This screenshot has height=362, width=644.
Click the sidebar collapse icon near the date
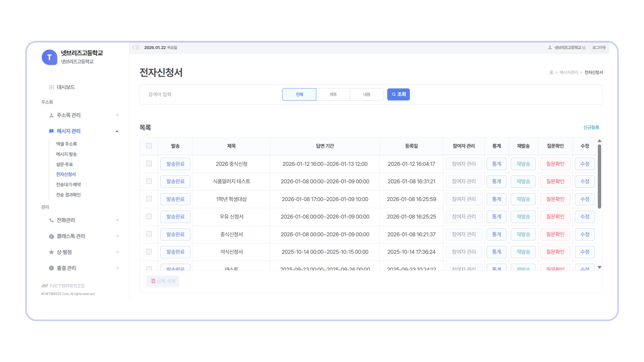click(x=136, y=47)
